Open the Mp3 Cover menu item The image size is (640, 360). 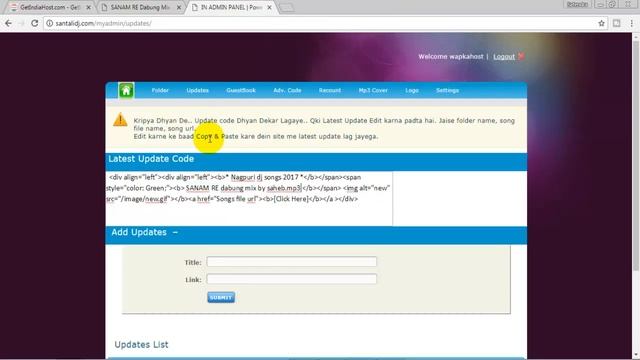click(373, 90)
